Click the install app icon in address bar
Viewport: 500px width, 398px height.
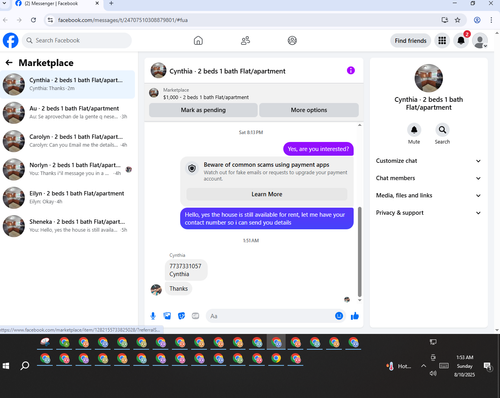pos(444,20)
